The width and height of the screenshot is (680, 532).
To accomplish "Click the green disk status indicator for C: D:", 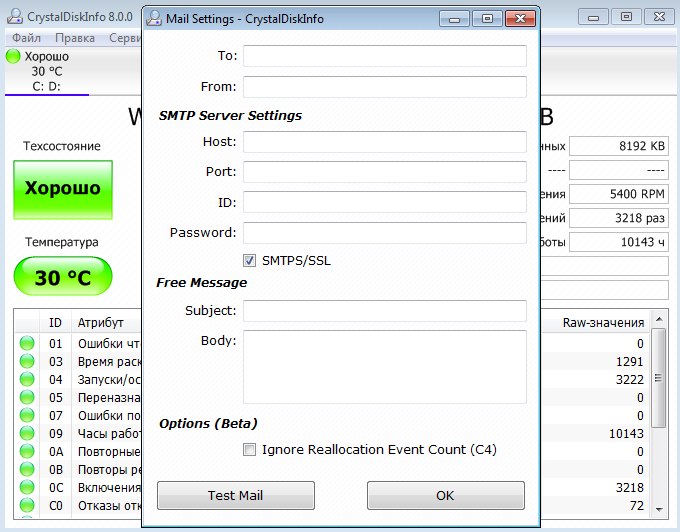I will tap(13, 57).
